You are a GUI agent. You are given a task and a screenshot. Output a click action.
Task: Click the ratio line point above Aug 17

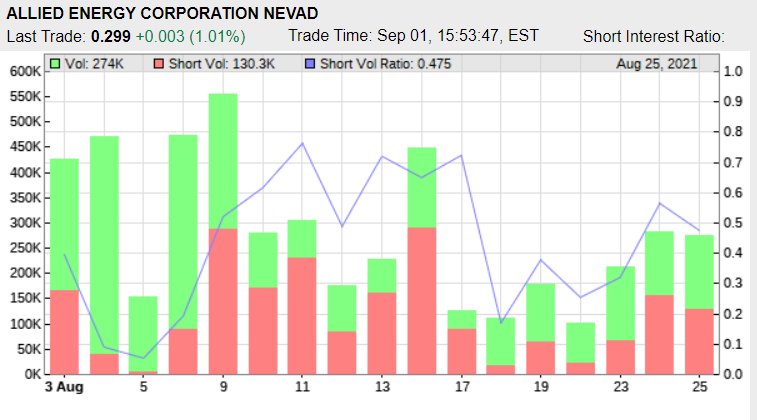462,155
